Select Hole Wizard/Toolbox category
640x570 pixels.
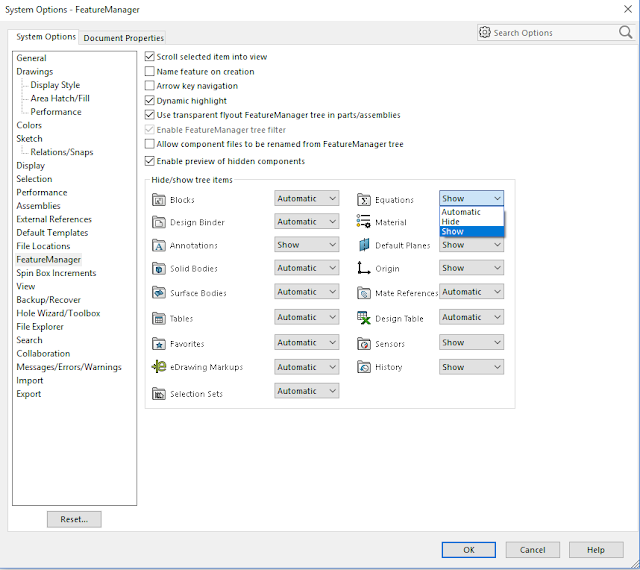[x=58, y=313]
